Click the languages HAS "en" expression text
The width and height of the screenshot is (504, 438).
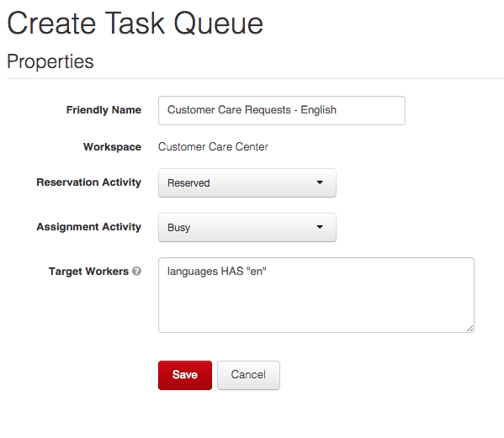216,272
